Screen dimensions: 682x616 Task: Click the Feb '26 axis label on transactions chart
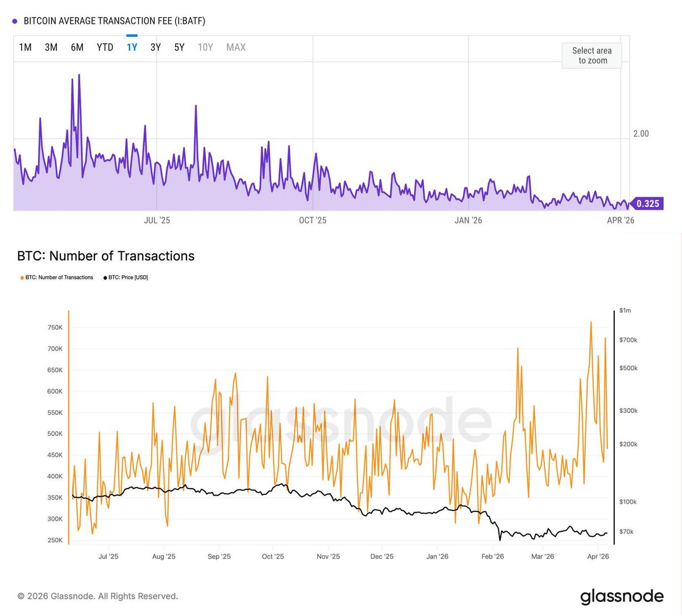[492, 556]
